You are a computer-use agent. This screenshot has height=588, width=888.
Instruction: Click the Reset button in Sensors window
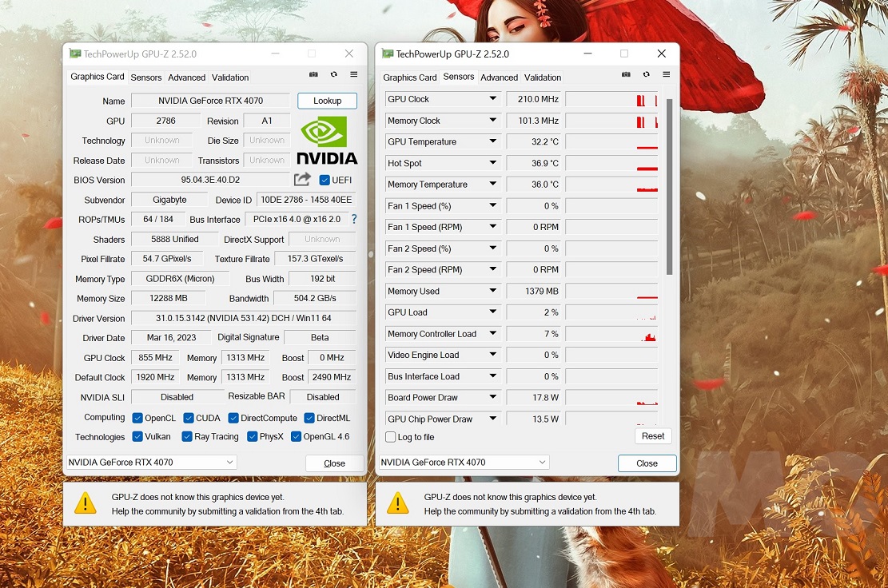[x=652, y=436]
